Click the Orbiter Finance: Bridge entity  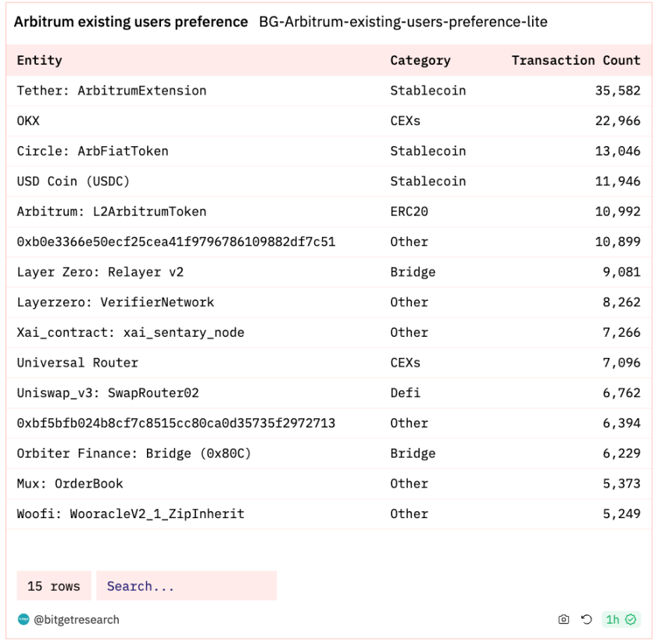point(134,453)
